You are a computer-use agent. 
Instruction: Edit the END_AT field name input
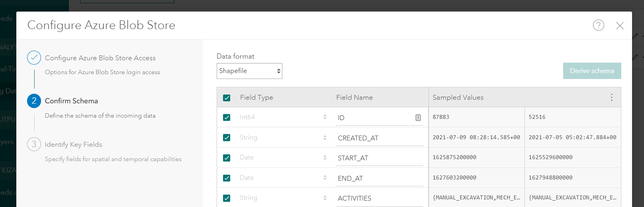tap(379, 178)
